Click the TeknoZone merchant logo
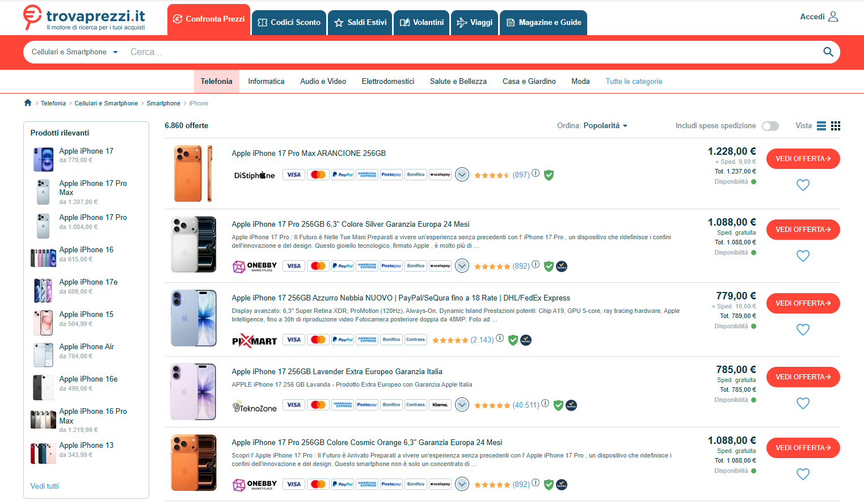The height and width of the screenshot is (504, 864). point(255,406)
